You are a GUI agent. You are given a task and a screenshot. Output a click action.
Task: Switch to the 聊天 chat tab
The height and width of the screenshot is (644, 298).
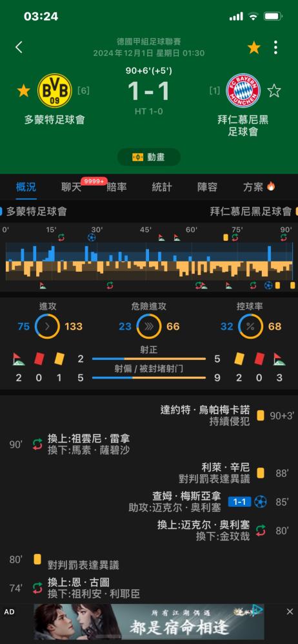click(71, 187)
